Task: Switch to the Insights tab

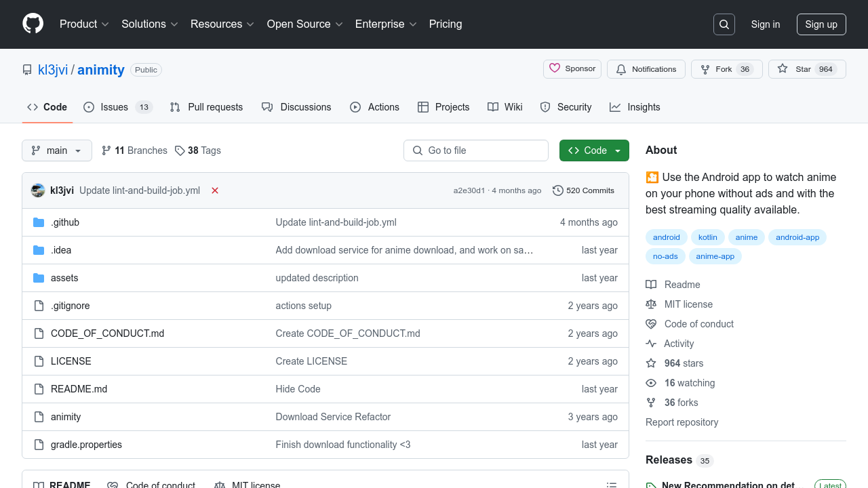Action: point(635,107)
